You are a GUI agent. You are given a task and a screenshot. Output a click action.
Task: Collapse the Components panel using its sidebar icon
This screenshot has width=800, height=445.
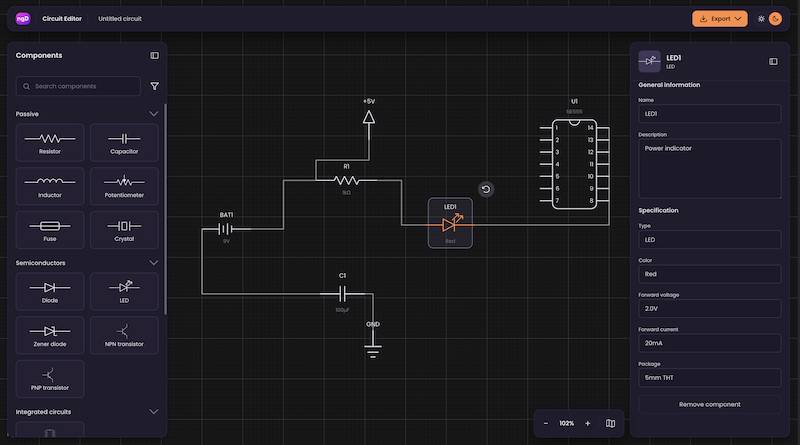(155, 56)
